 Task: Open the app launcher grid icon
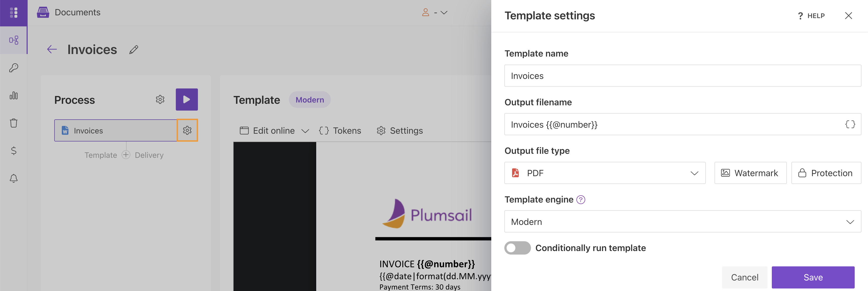pos(14,13)
